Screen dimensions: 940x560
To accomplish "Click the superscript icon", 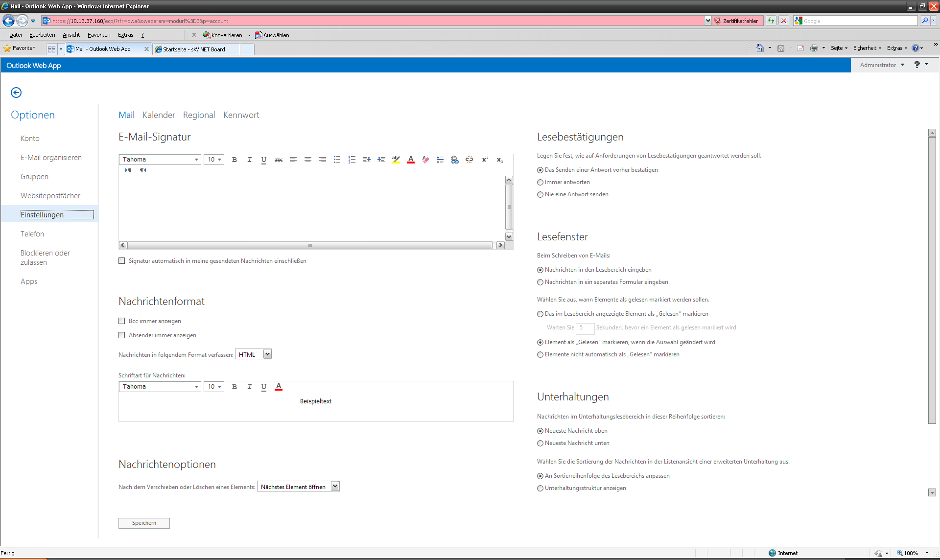I will coord(485,160).
